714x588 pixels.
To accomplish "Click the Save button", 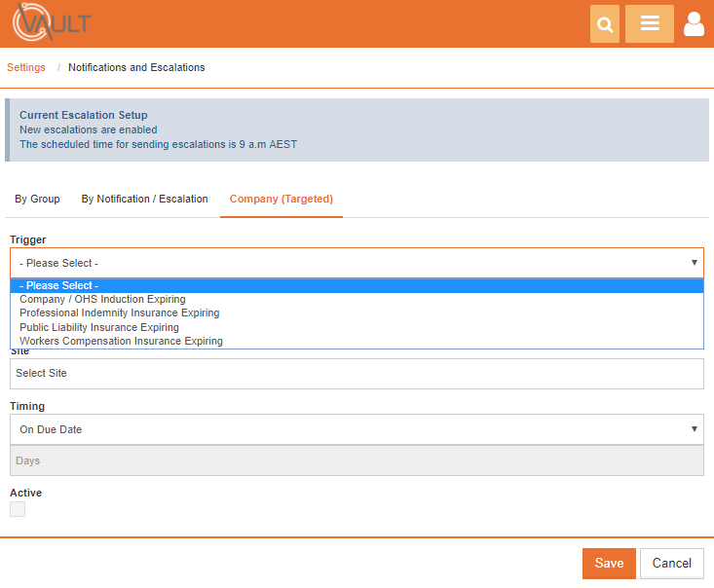I will (x=609, y=563).
